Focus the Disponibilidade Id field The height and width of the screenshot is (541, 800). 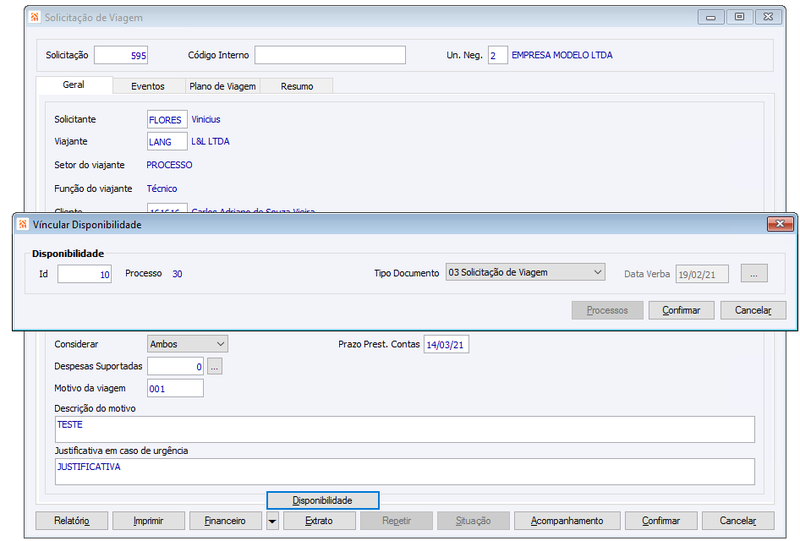tap(85, 274)
